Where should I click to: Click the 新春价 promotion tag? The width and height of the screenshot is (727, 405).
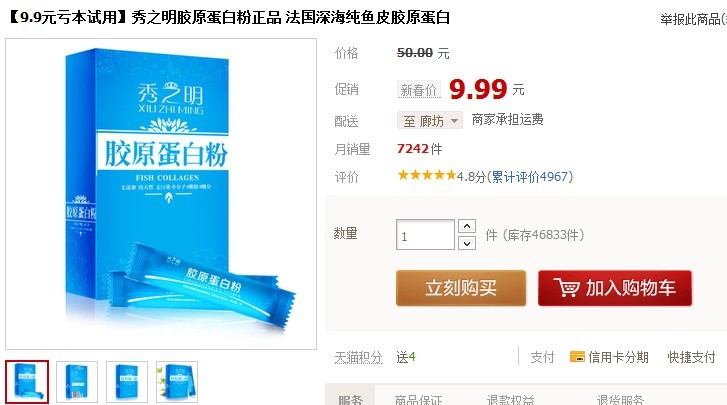(x=419, y=89)
